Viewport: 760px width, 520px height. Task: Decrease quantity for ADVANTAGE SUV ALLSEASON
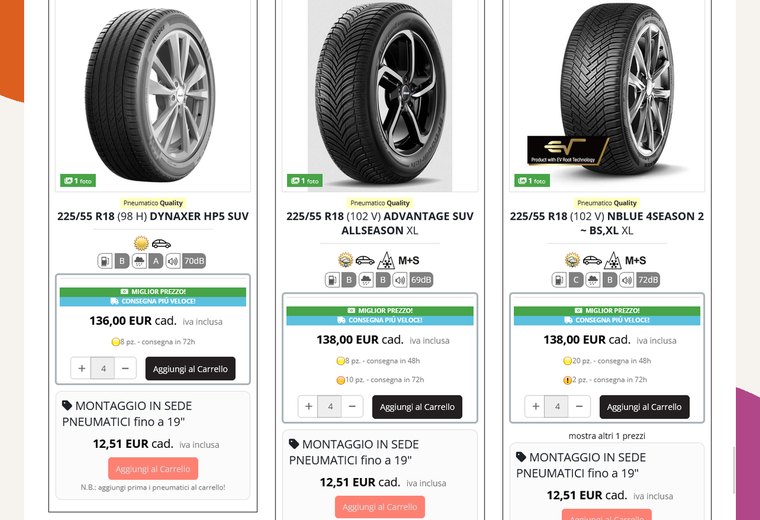pos(352,406)
